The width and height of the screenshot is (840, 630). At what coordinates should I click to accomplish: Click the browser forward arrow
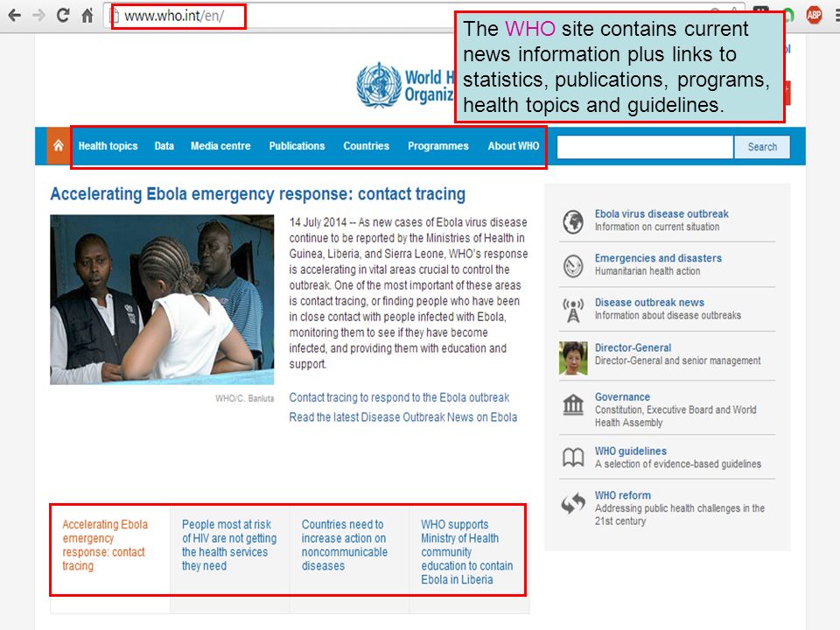point(38,16)
